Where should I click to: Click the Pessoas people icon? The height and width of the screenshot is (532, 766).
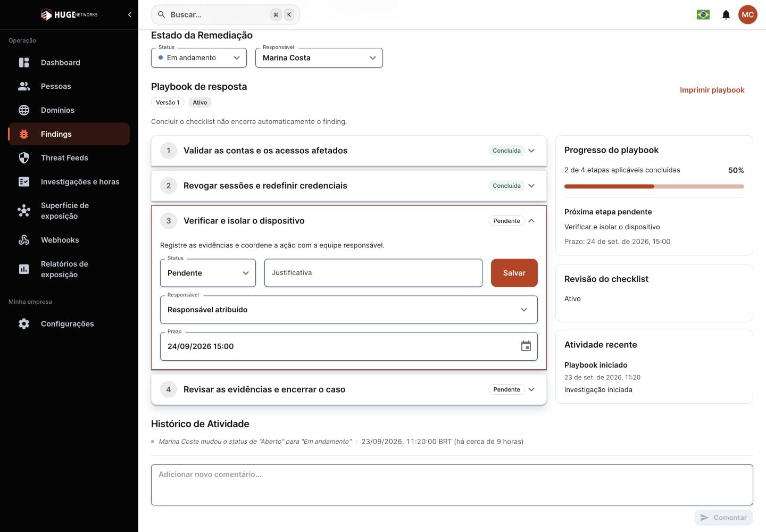[x=24, y=86]
